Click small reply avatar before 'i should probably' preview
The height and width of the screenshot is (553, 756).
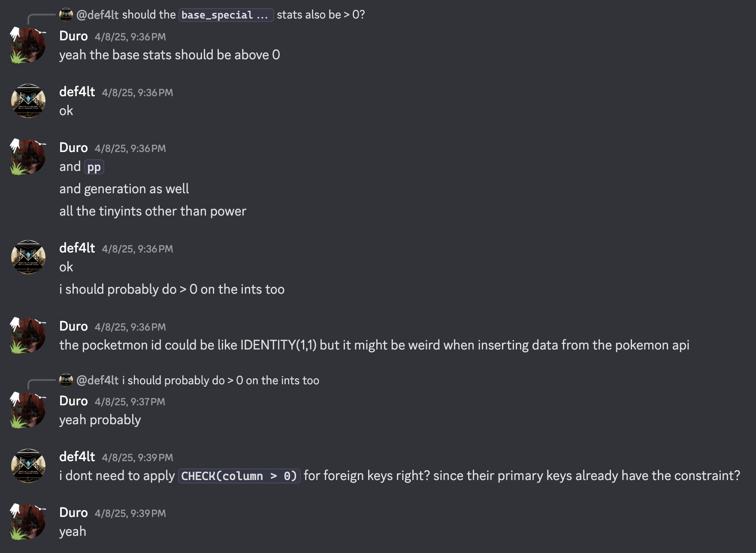point(66,380)
